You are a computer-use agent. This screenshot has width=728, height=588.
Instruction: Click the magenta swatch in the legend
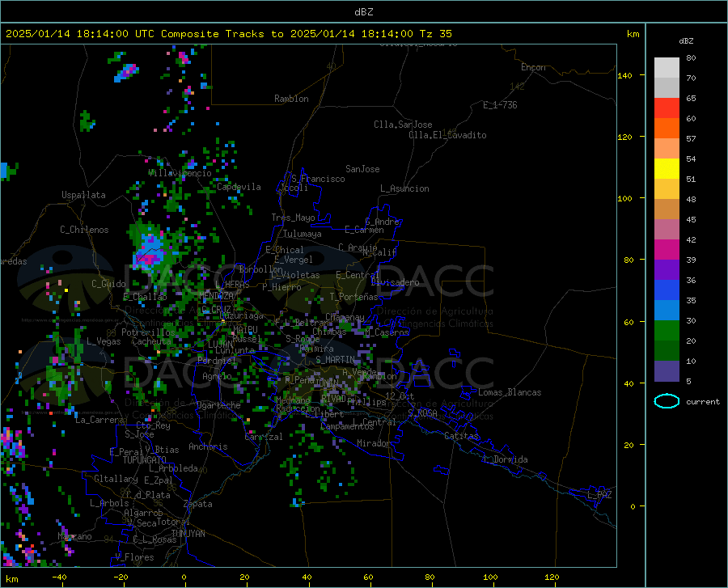(x=667, y=250)
